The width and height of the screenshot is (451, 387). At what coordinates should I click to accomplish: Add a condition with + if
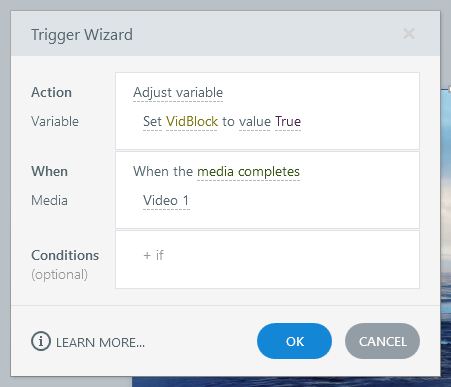point(153,255)
